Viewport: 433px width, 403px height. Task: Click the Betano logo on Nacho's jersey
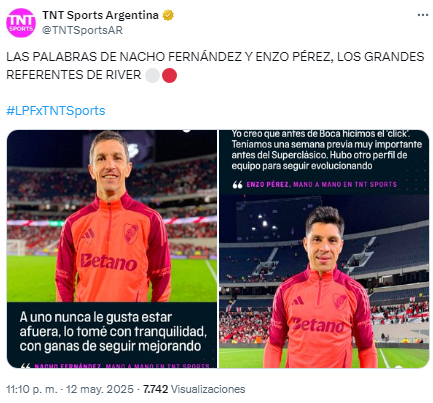tap(109, 262)
